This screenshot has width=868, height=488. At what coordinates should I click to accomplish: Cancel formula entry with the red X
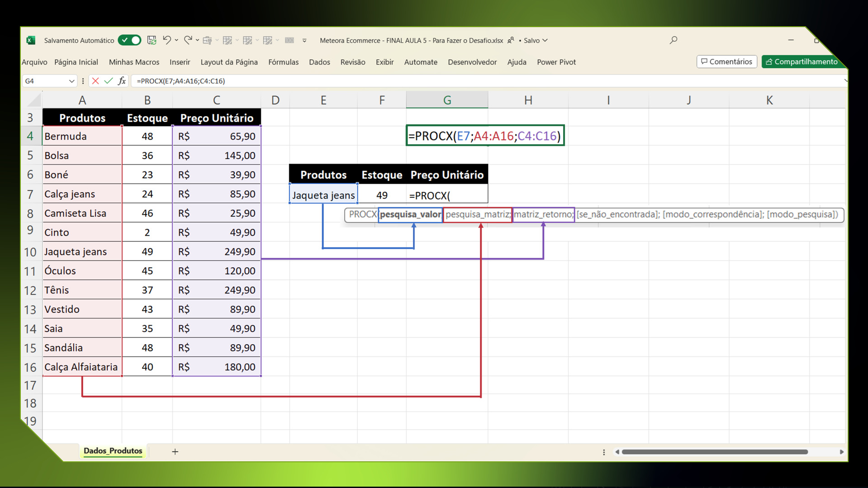[95, 81]
